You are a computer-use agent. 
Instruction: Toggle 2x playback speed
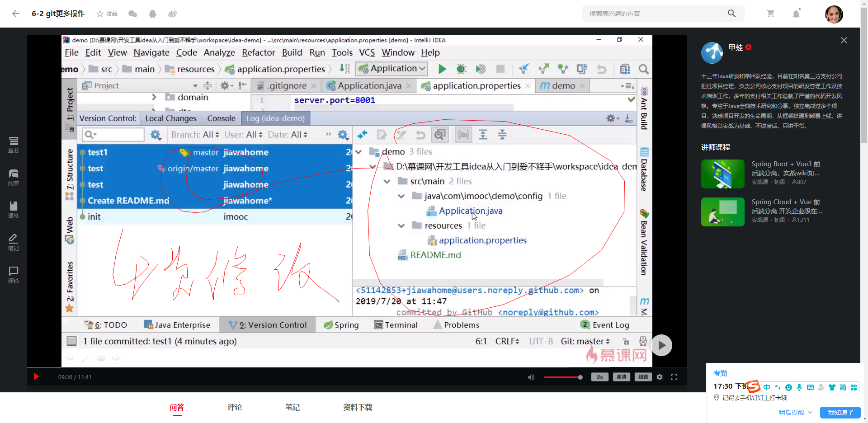point(600,377)
